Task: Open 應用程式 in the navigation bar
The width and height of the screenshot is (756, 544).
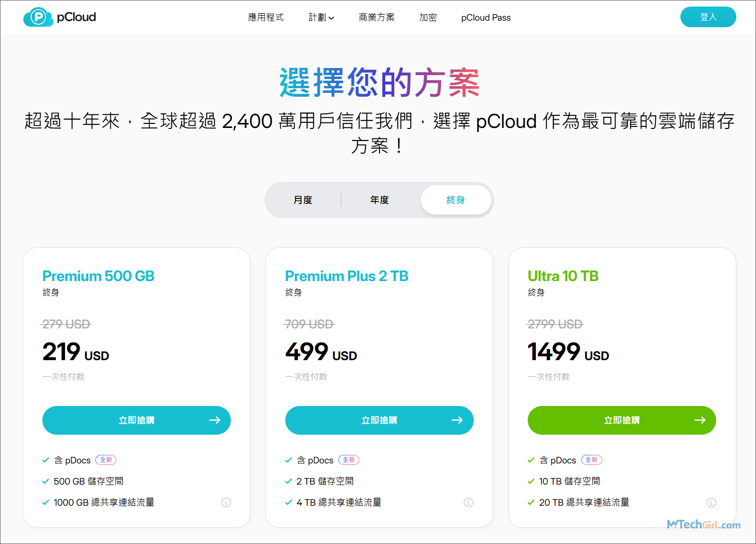Action: click(266, 18)
